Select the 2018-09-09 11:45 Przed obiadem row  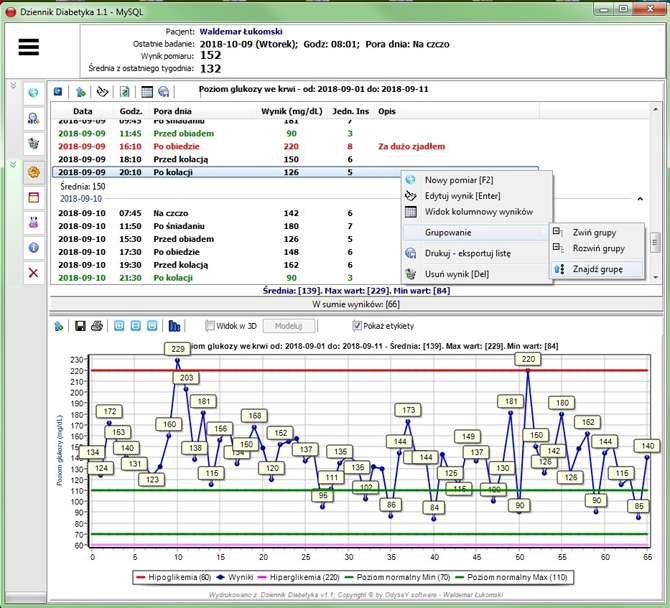(x=295, y=133)
